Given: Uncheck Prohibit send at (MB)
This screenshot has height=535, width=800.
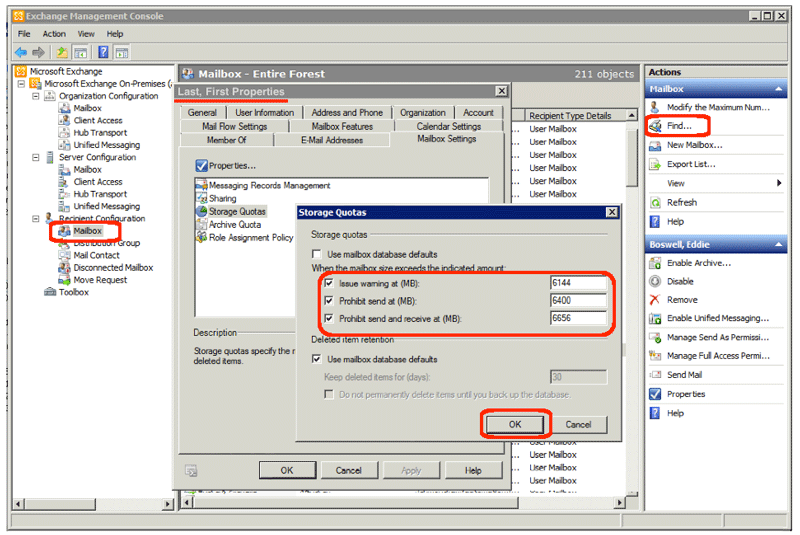Looking at the screenshot, I should pos(329,301).
